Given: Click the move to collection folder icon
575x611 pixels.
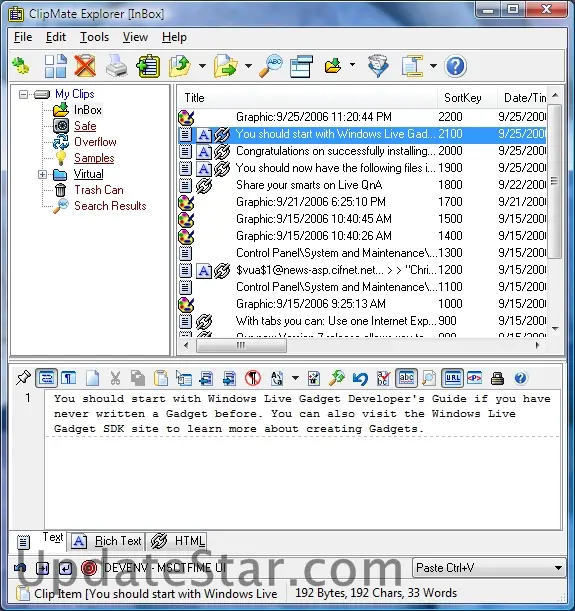Looking at the screenshot, I should click(225, 66).
